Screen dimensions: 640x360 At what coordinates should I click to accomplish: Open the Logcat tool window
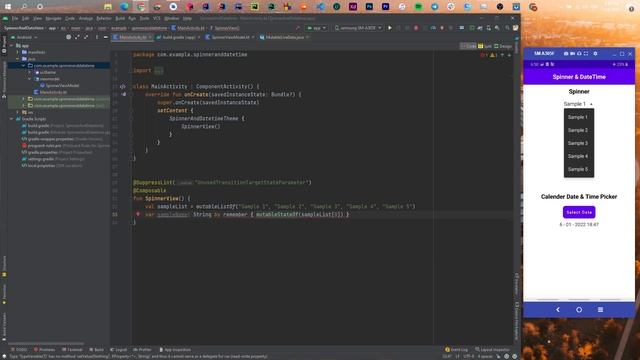(x=118, y=350)
